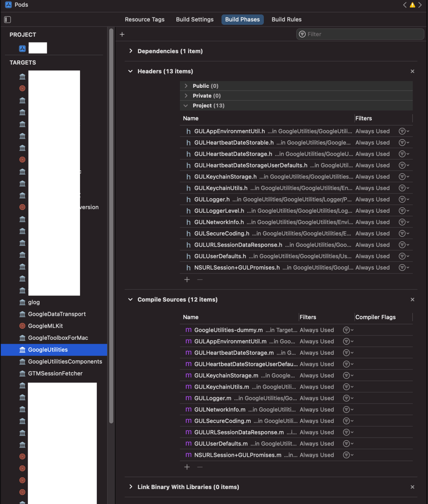Select NSURLSession+GULPromises.m source row
The image size is (428, 504).
click(296, 455)
